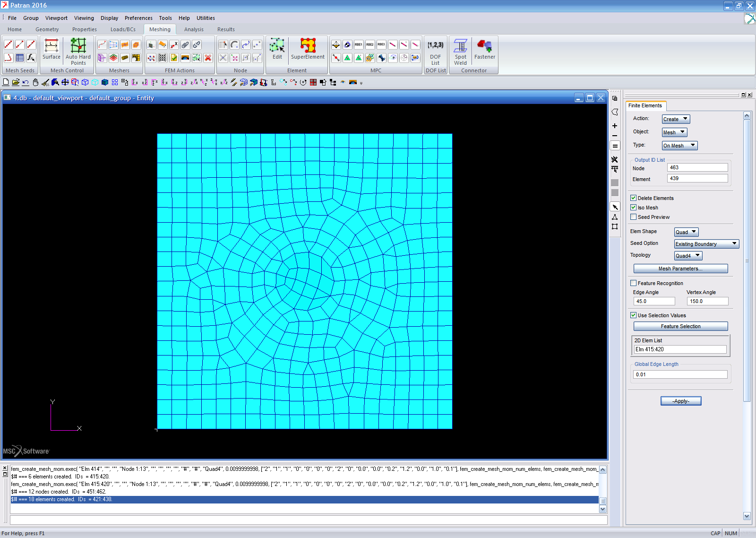Image resolution: width=756 pixels, height=538 pixels.
Task: Switch to the Geometry ribbon tab
Action: (x=47, y=29)
